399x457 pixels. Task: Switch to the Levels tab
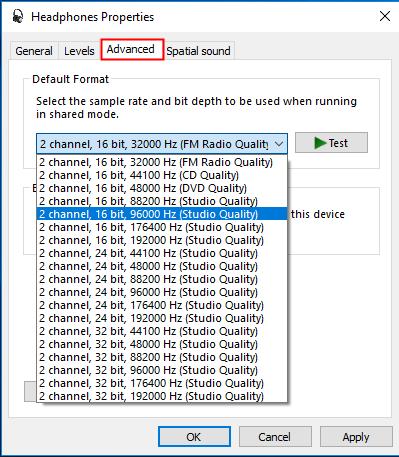[79, 51]
